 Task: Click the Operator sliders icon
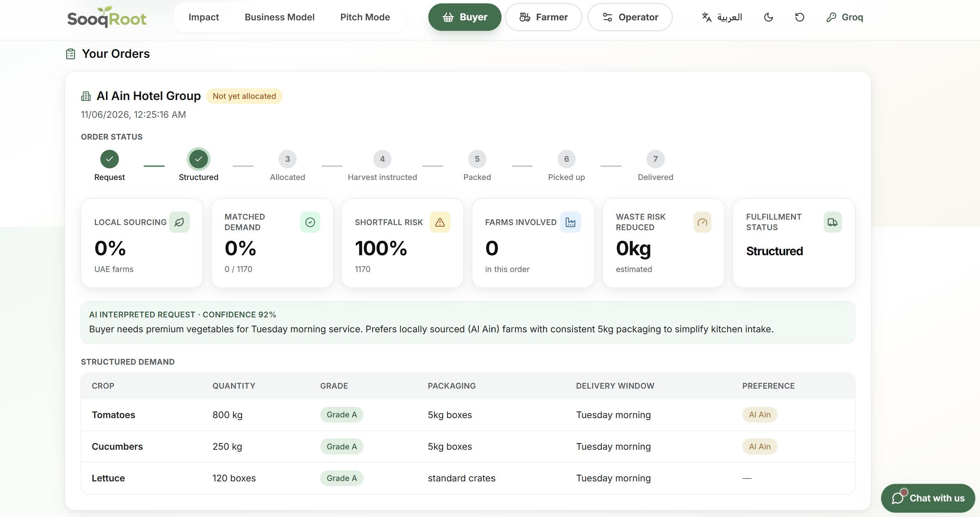pyautogui.click(x=607, y=17)
